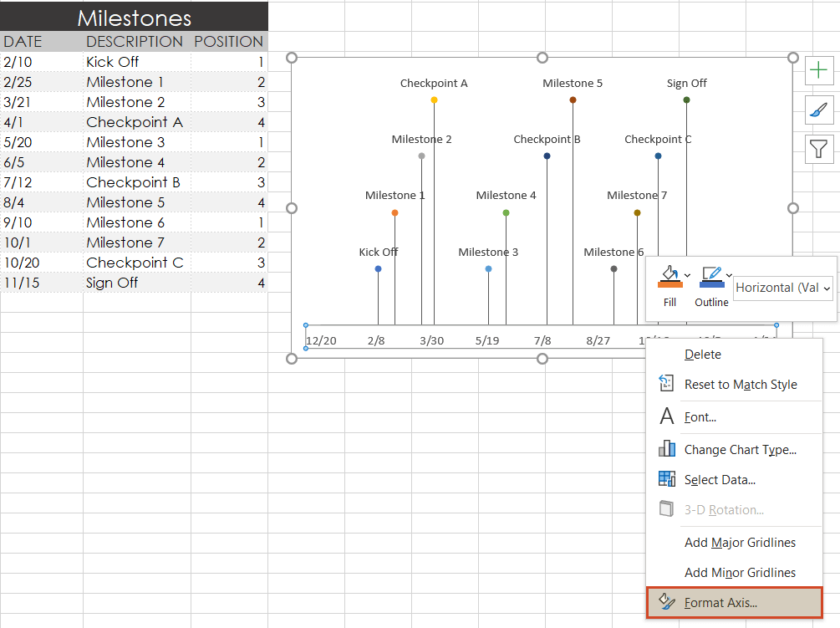Select Add Major Gridlines menu entry

741,542
